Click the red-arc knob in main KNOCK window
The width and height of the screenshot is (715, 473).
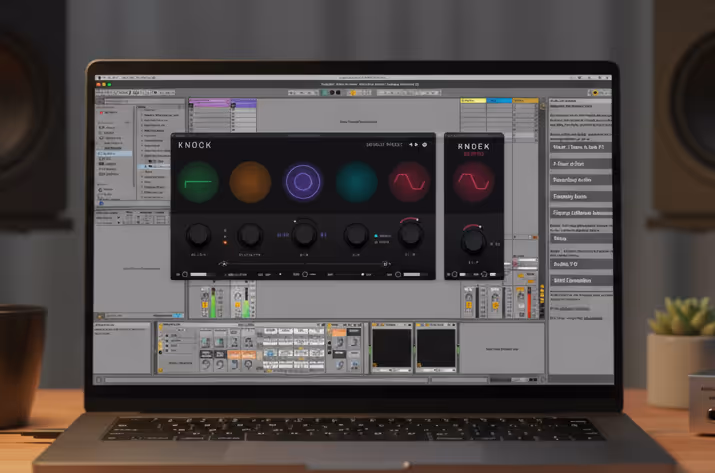click(x=409, y=234)
